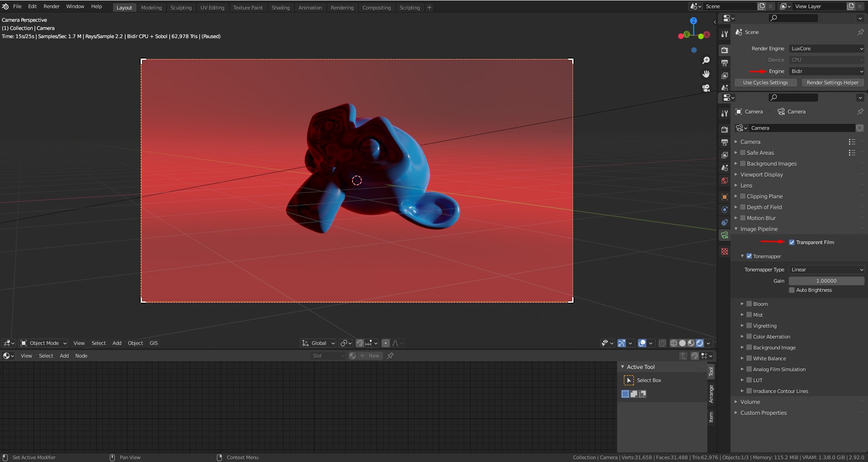Enable the Auto Brightness checkbox
This screenshot has width=868, height=462.
792,290
